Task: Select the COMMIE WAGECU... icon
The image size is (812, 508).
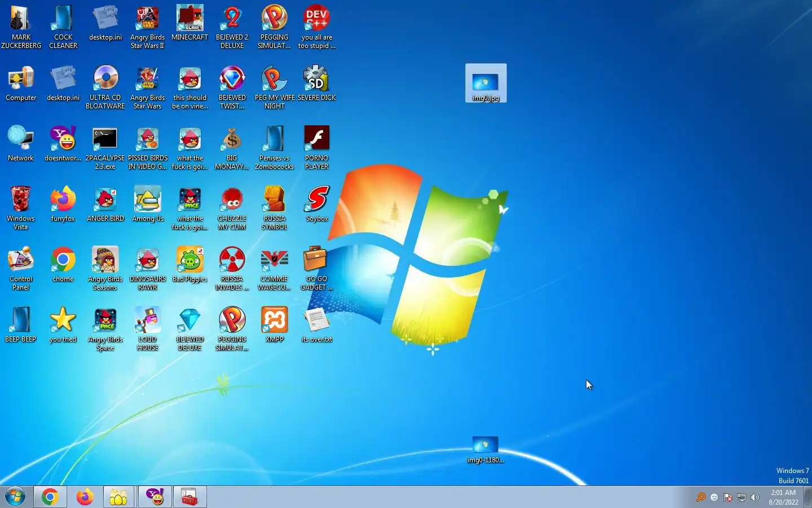Action: click(275, 269)
